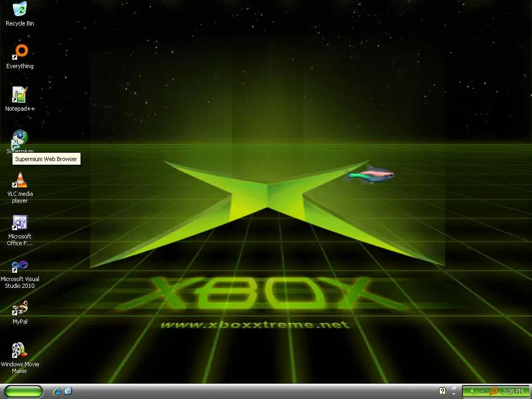Select the Microsoft Office desktop shortcut icon
This screenshot has height=399, width=532.
20,230
